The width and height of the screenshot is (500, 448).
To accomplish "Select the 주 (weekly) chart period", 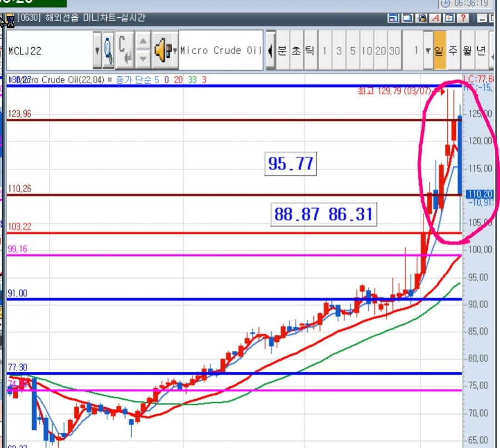I will [x=453, y=51].
